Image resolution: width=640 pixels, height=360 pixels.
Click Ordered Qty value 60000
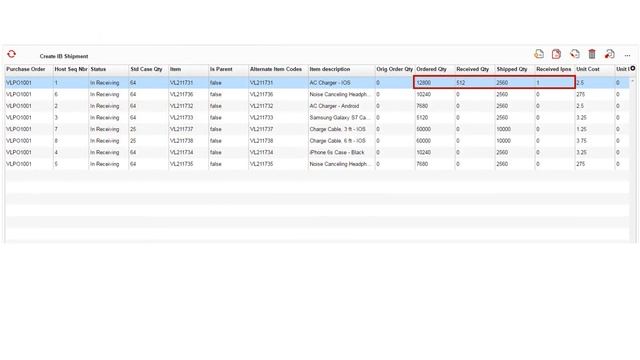(424, 141)
